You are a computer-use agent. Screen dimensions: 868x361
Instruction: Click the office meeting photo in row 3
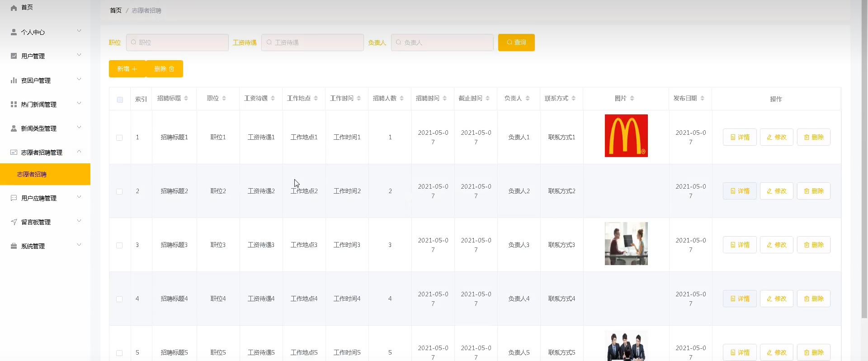626,243
